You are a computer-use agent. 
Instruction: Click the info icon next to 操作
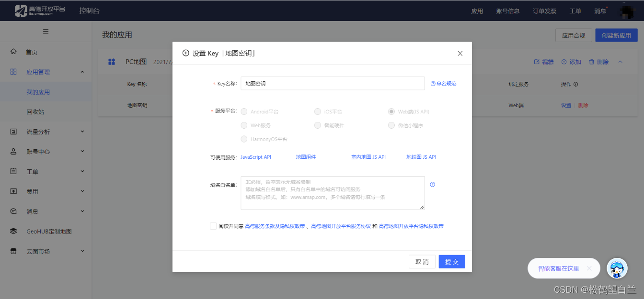(x=575, y=84)
